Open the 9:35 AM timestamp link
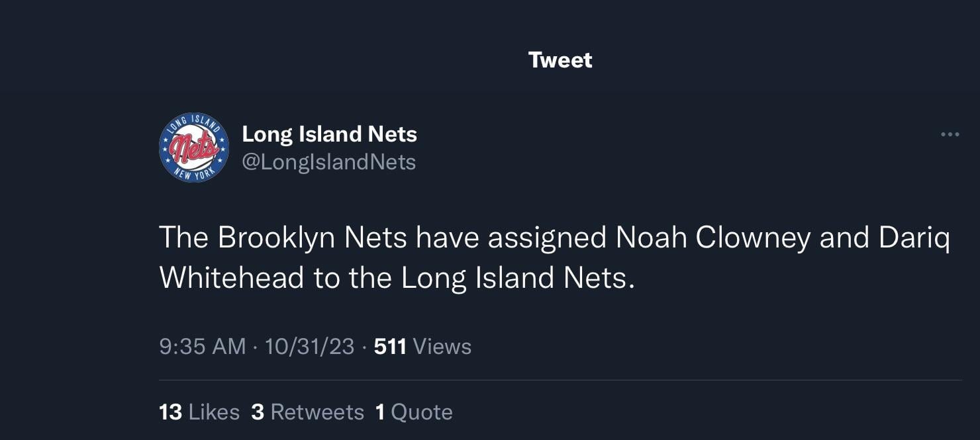 pyautogui.click(x=203, y=346)
